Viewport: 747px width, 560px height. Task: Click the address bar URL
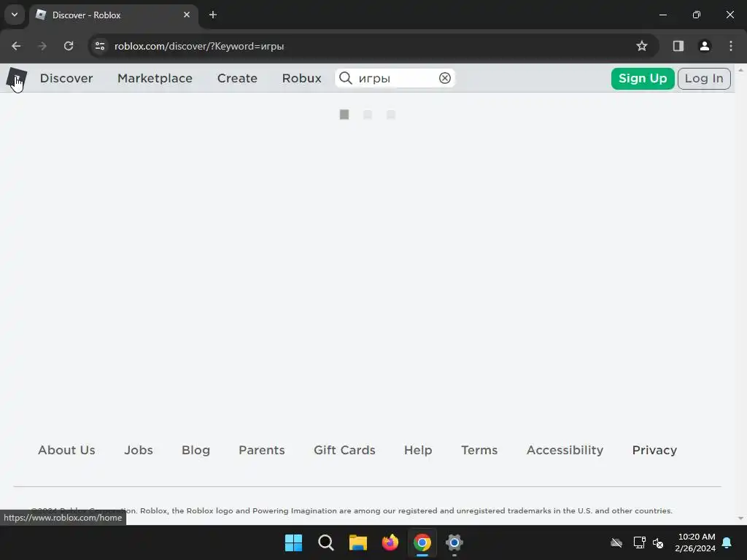[199, 46]
